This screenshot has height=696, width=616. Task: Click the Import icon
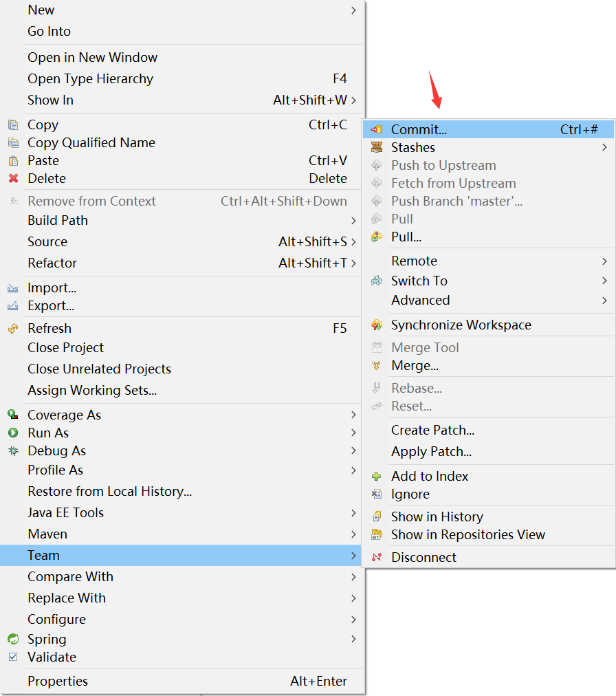tap(13, 289)
